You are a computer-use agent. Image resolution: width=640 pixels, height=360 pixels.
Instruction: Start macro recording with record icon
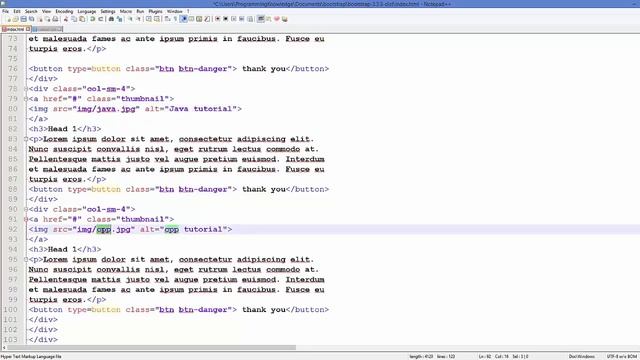point(218,19)
